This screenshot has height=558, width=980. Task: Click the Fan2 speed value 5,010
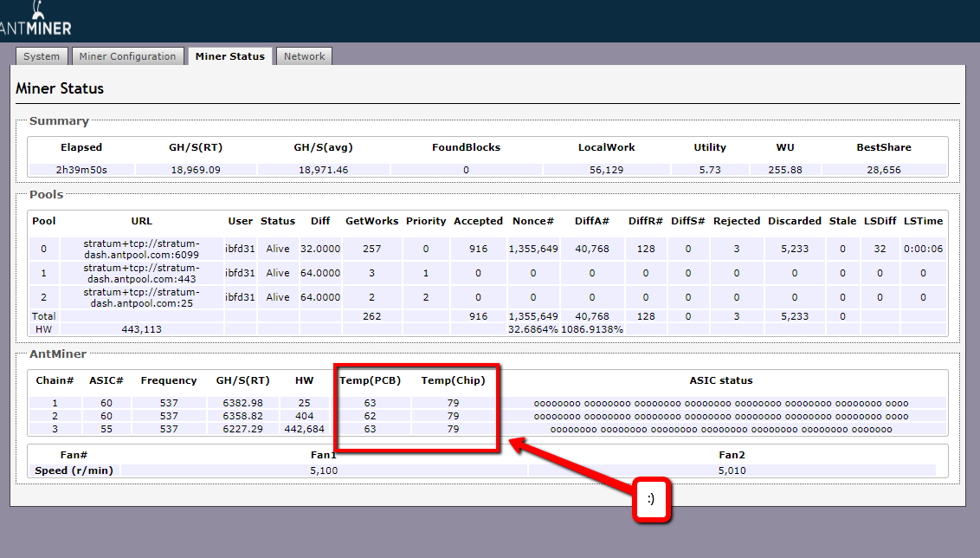(732, 470)
